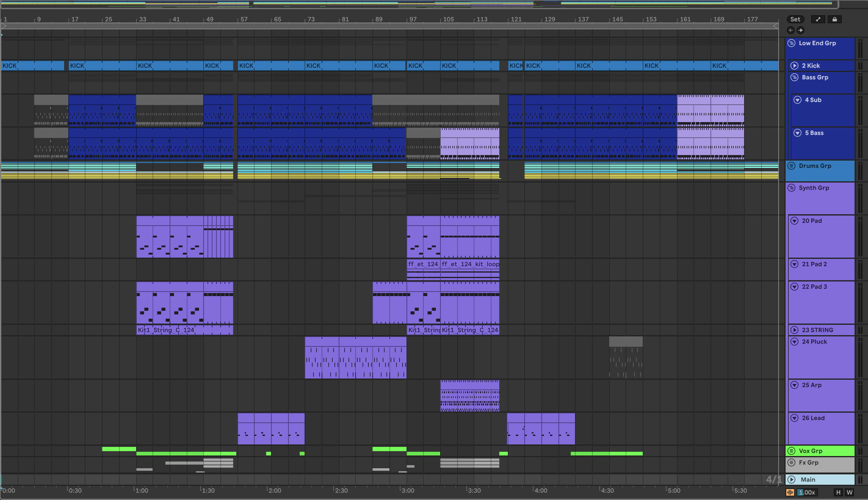Unfold the Main track
Screen dimensions: 868x500
(x=791, y=479)
